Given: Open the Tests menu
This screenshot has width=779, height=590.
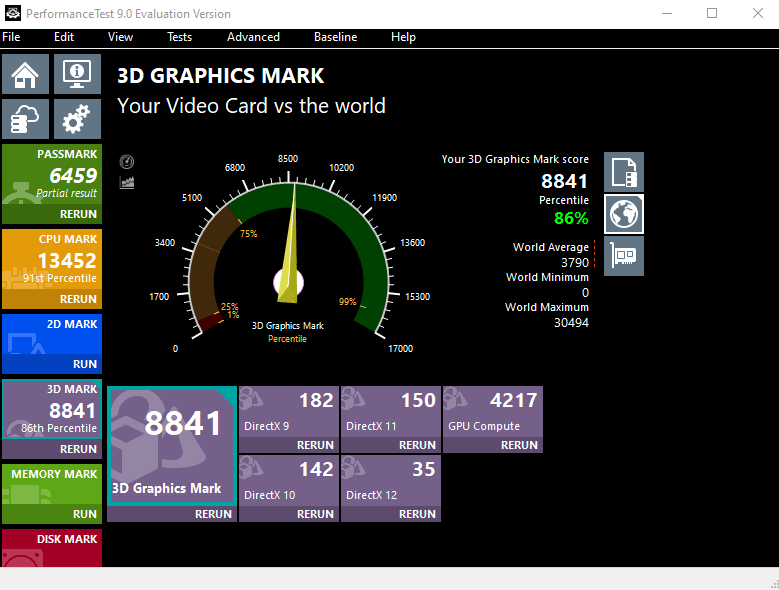Looking at the screenshot, I should 179,37.
